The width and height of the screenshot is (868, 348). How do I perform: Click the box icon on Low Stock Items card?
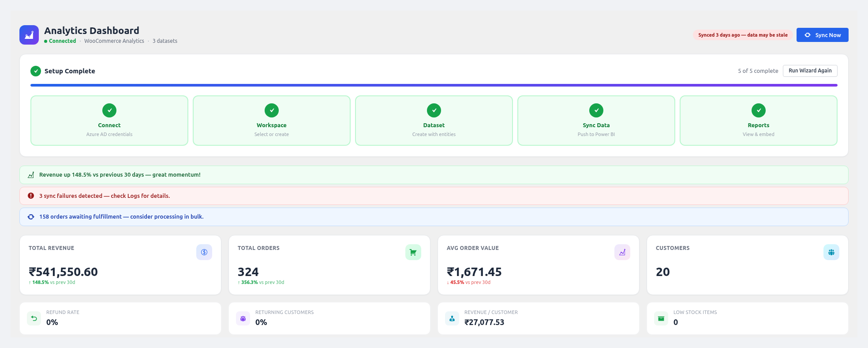click(x=661, y=318)
